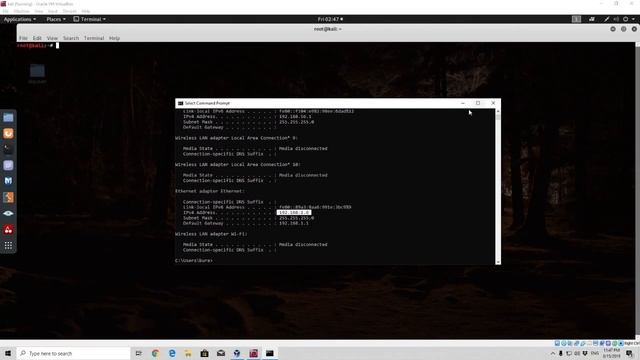
Task: Show hidden tray icons chevron
Action: coord(553,353)
